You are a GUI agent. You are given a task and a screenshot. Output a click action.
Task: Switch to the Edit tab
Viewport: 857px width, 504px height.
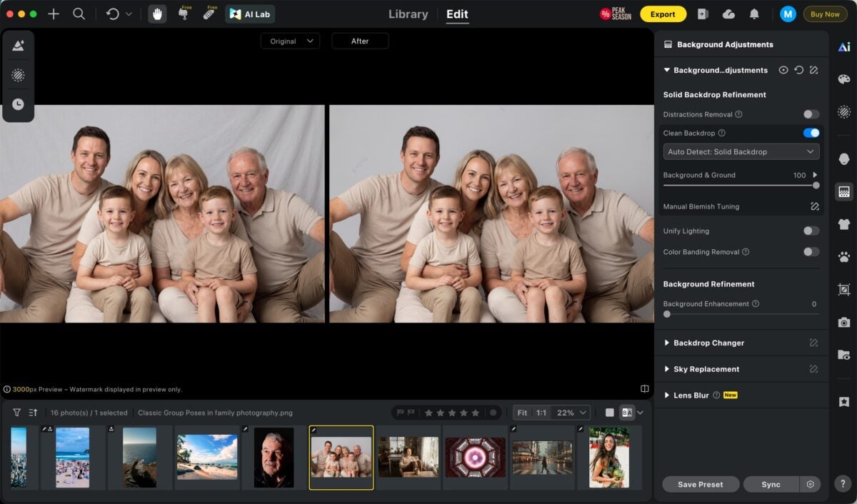[457, 14]
